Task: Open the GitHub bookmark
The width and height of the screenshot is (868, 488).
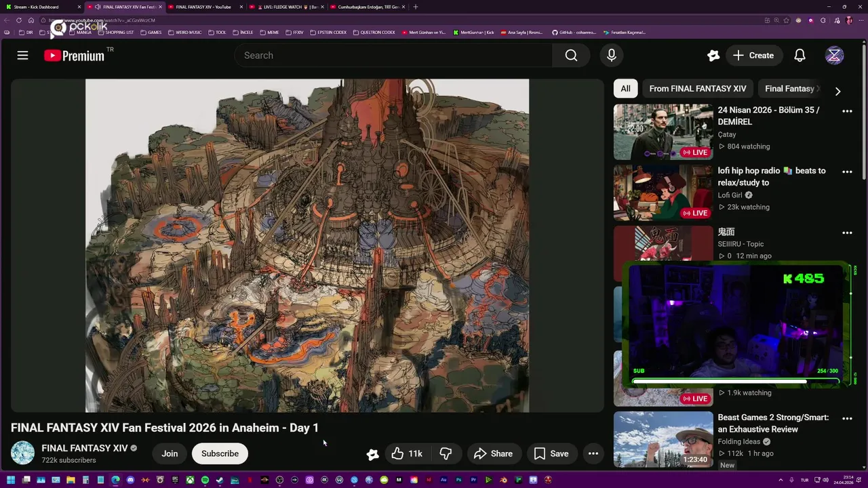Action: pos(574,33)
